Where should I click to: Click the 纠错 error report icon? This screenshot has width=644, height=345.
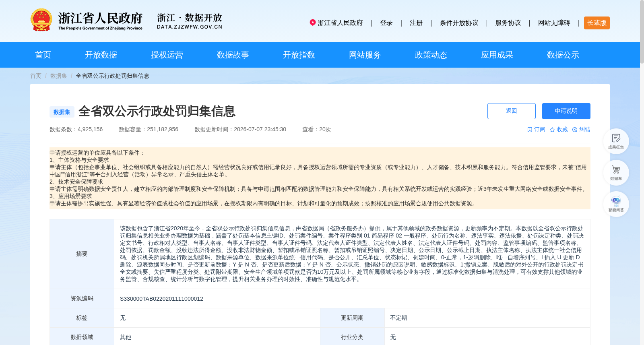575,130
